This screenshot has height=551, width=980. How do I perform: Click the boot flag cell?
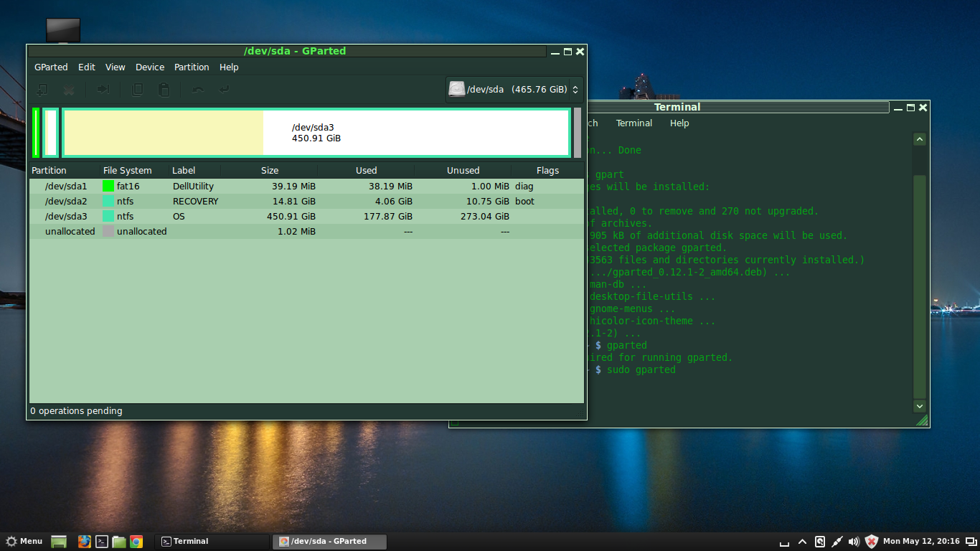(x=524, y=201)
